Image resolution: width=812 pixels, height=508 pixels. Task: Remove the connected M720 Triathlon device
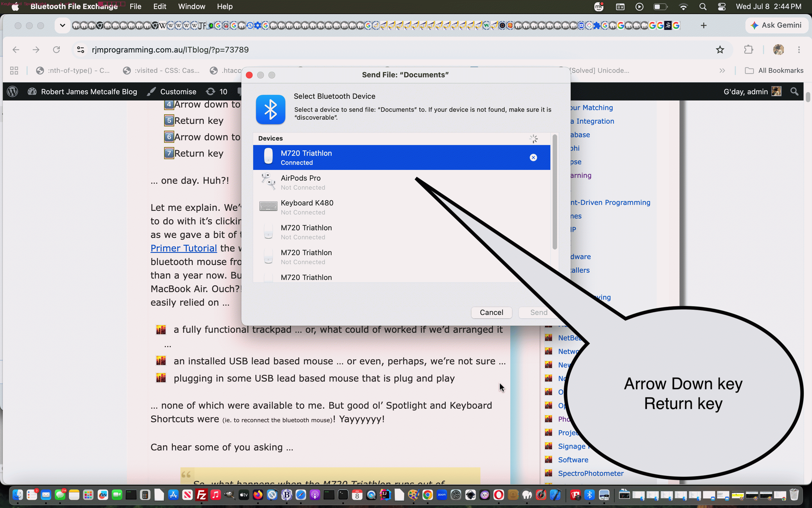pyautogui.click(x=533, y=157)
